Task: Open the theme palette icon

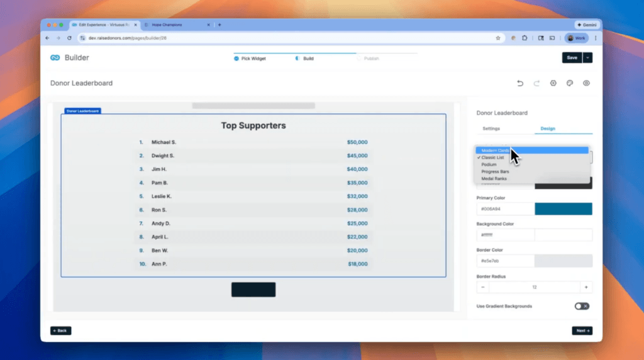Action: click(x=570, y=84)
